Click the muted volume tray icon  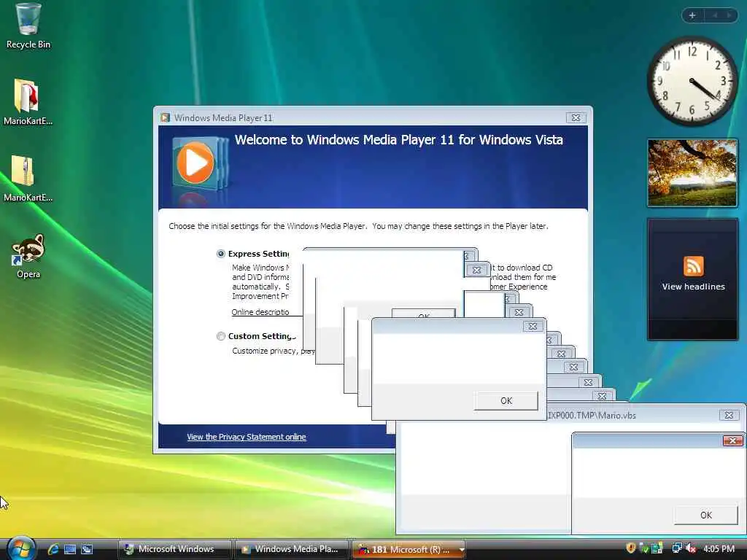click(690, 548)
